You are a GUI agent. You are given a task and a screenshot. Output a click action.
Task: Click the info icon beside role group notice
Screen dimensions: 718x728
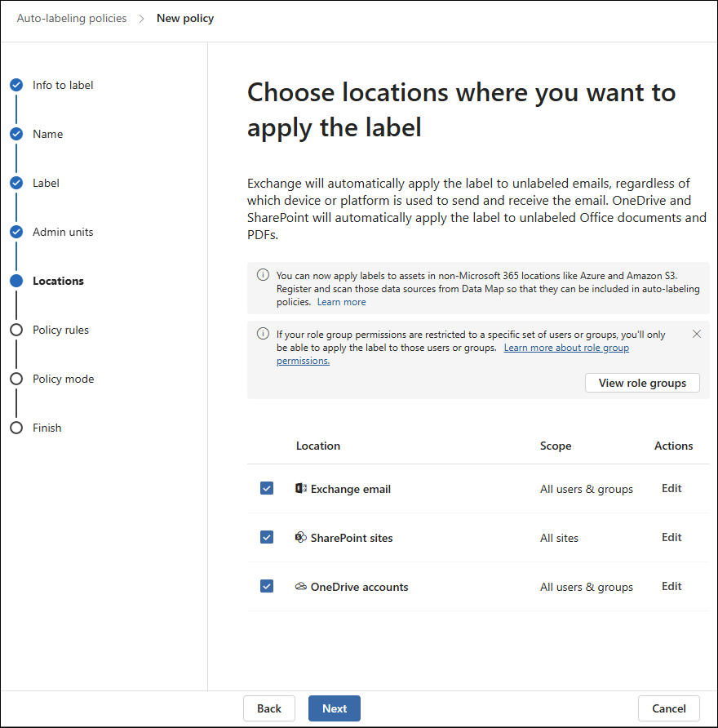[x=264, y=334]
